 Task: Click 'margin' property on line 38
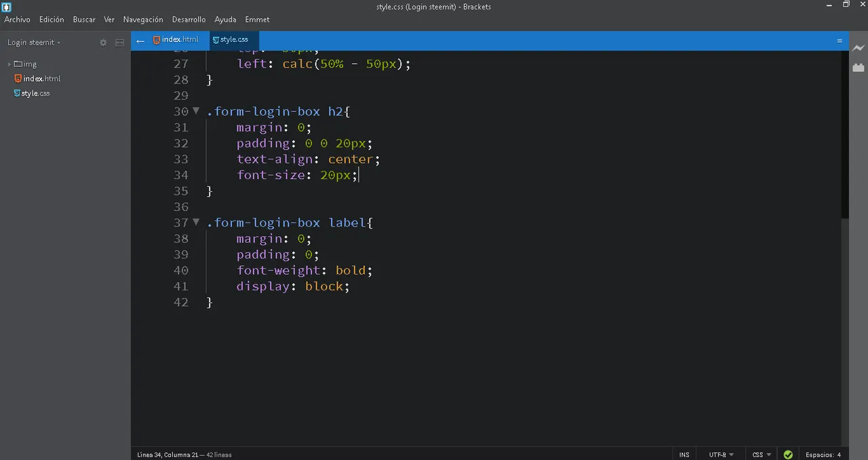point(259,239)
